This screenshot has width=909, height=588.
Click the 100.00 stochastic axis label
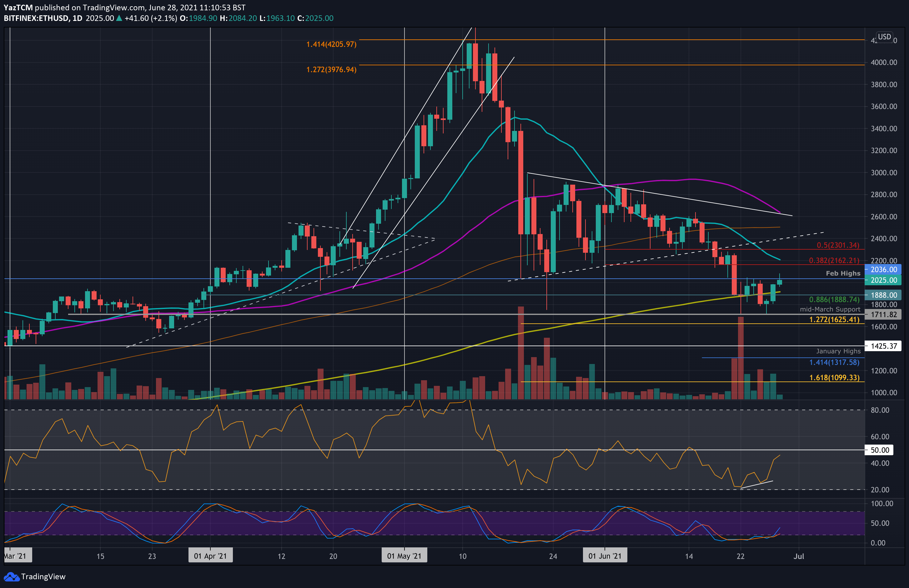pyautogui.click(x=881, y=504)
